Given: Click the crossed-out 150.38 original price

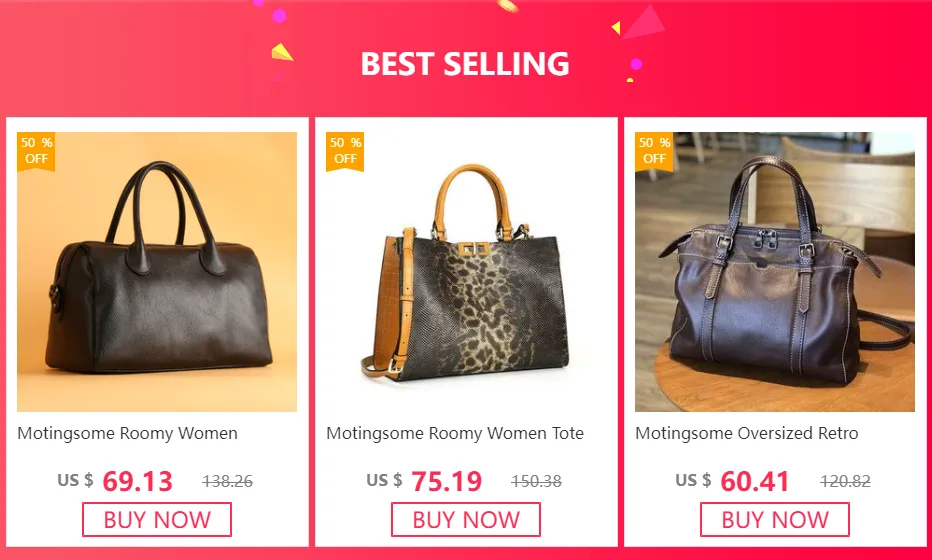Looking at the screenshot, I should click(537, 481).
